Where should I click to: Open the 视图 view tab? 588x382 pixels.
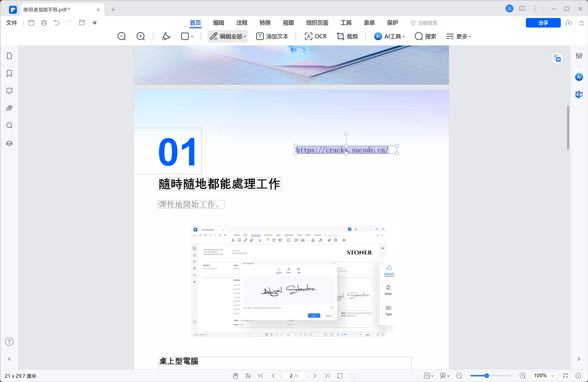(x=288, y=23)
